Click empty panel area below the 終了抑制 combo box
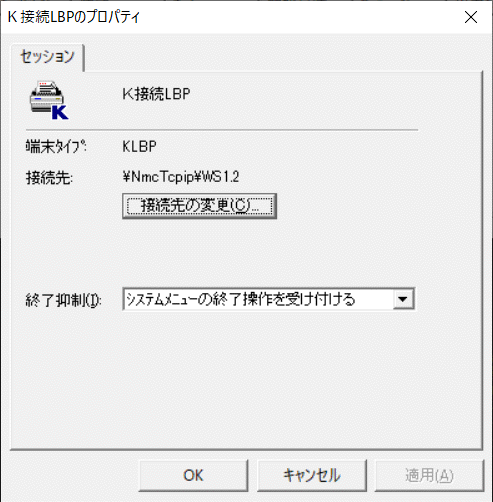 [247, 377]
